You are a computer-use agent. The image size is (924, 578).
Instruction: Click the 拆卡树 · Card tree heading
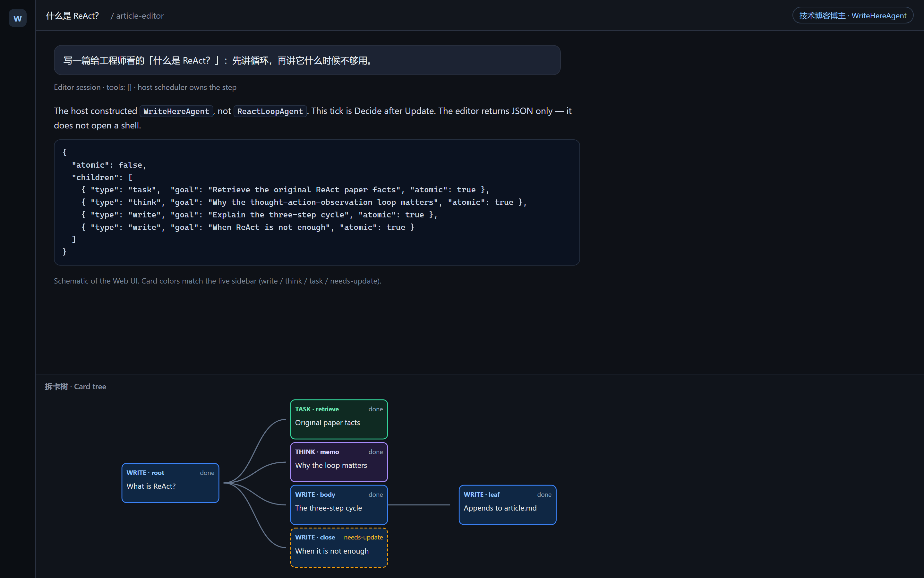coord(76,387)
